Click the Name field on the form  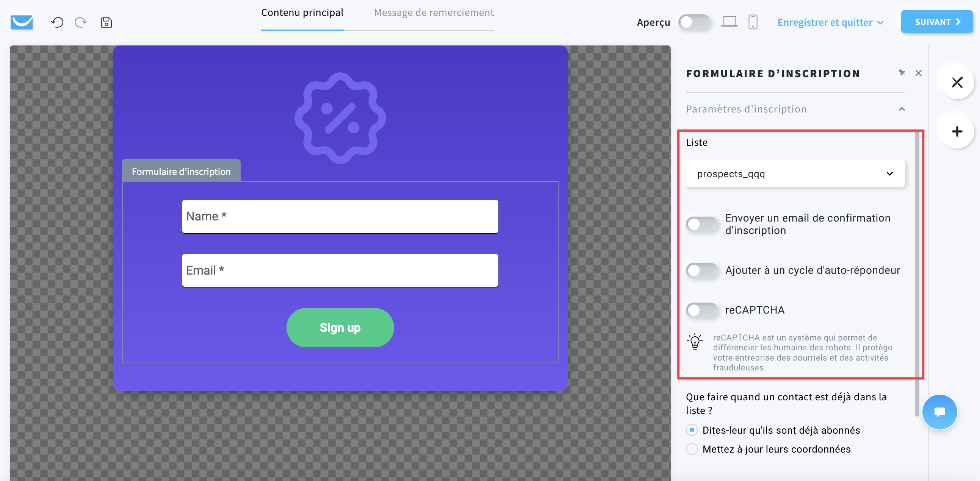pos(340,216)
